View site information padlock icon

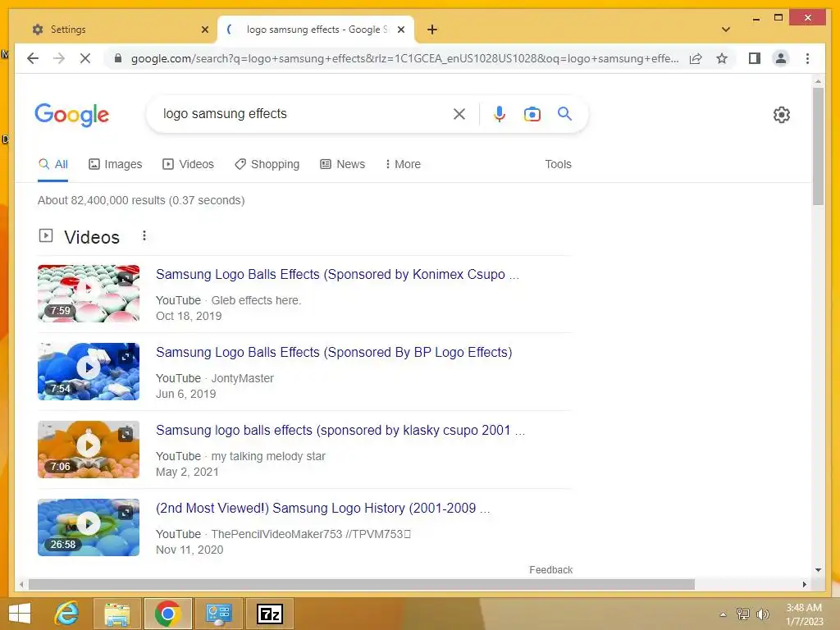[x=118, y=58]
